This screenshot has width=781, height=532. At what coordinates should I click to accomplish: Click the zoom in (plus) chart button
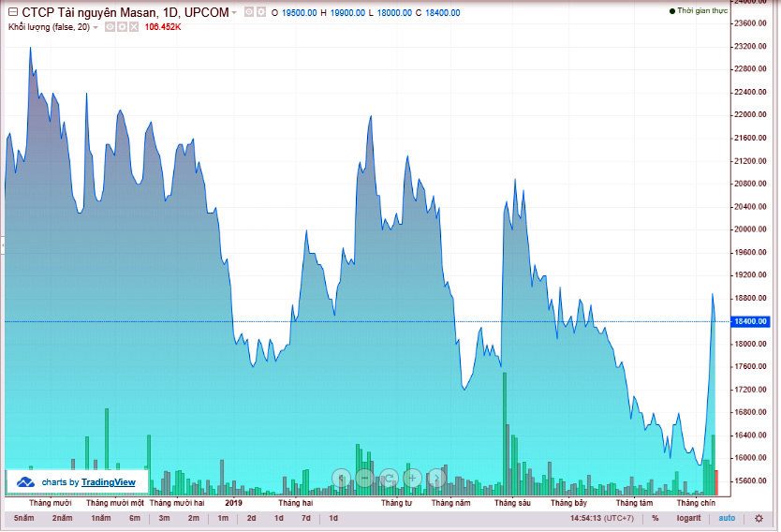coord(411,479)
